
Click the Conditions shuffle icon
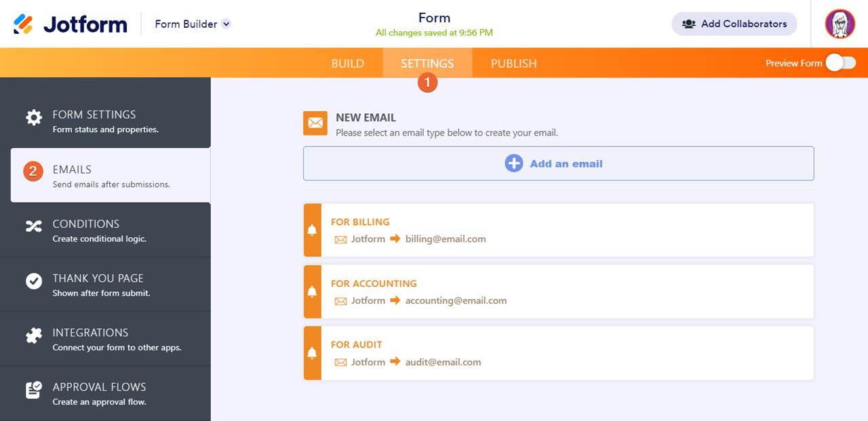[x=34, y=226]
